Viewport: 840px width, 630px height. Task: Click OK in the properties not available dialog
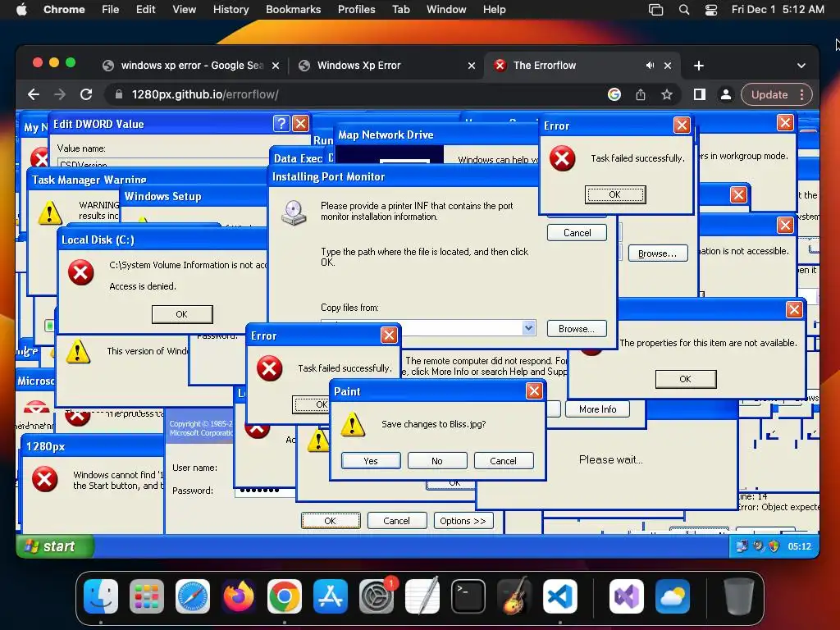point(685,379)
